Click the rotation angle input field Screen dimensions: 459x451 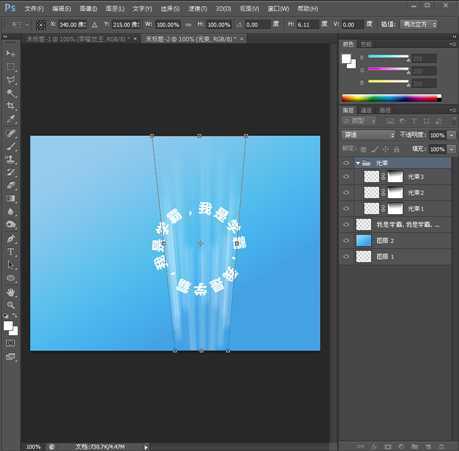(x=258, y=25)
